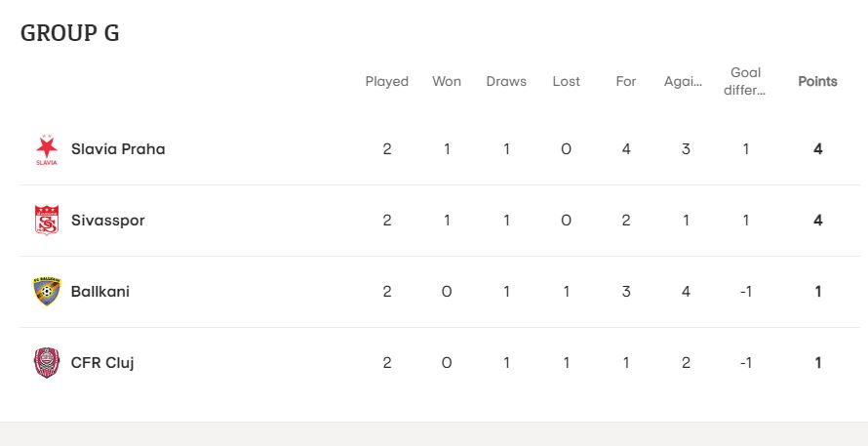Image resolution: width=868 pixels, height=446 pixels.
Task: Click Ballkani's goal difference value
Action: pos(746,292)
